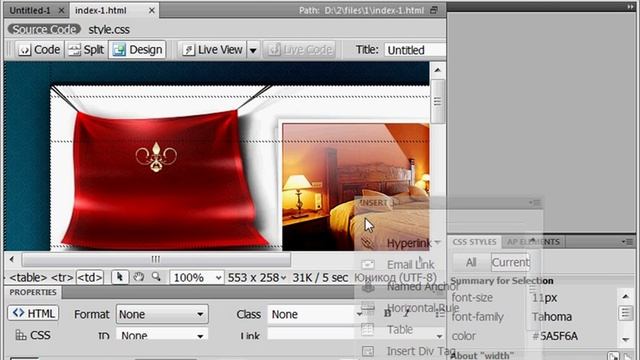Insert a Table
The height and width of the screenshot is (360, 640).
387,329
